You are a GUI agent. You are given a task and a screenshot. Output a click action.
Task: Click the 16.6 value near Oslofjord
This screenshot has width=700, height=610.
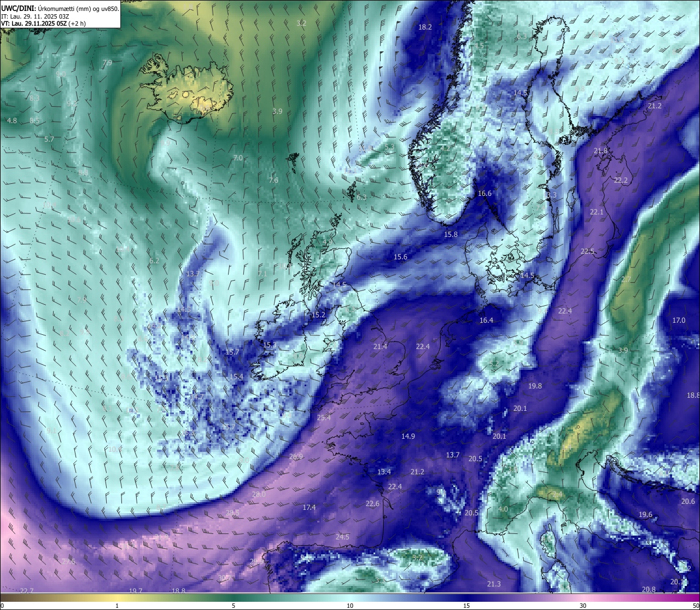point(485,193)
